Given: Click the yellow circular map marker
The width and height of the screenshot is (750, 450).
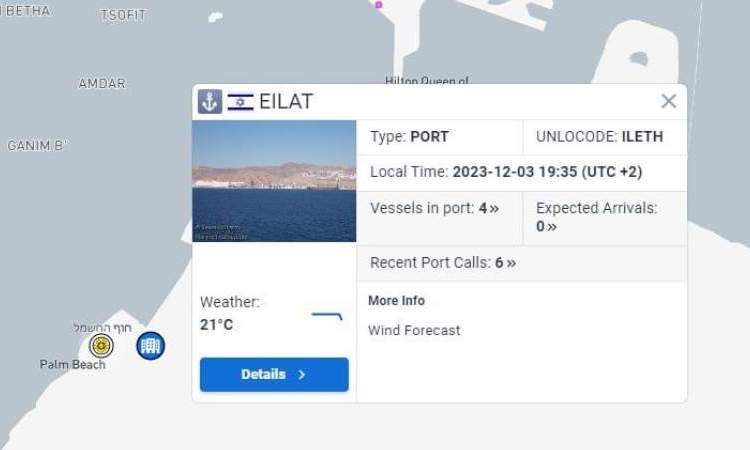Looking at the screenshot, I should click(101, 345).
